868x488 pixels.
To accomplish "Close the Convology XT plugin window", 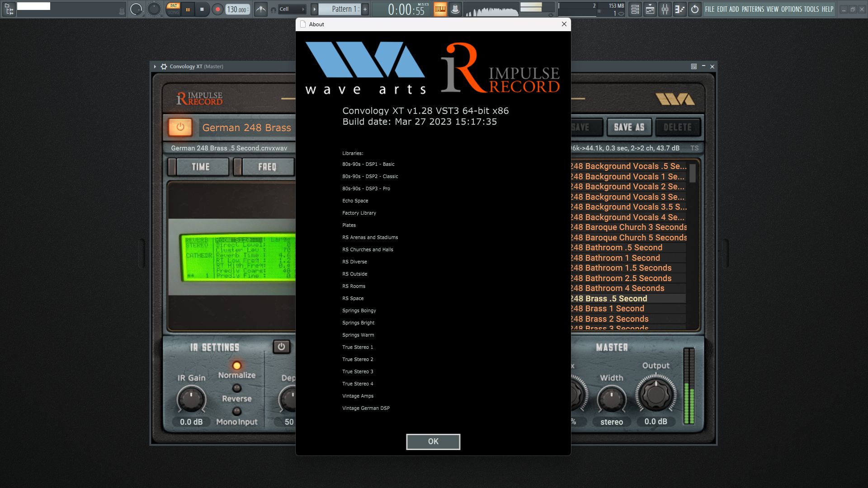I will [712, 66].
